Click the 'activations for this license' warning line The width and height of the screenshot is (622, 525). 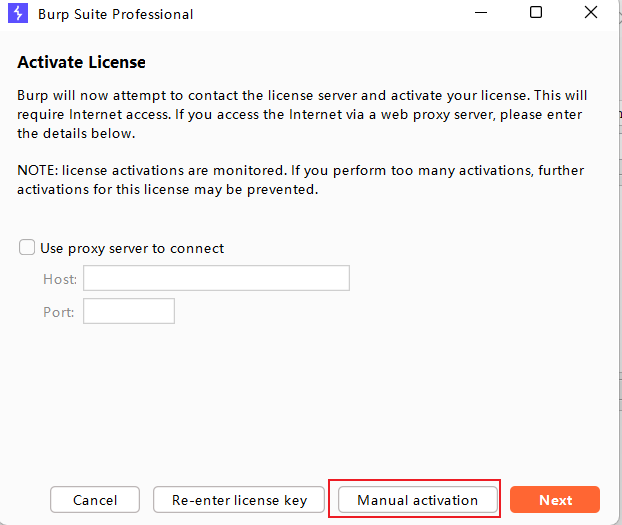point(168,189)
